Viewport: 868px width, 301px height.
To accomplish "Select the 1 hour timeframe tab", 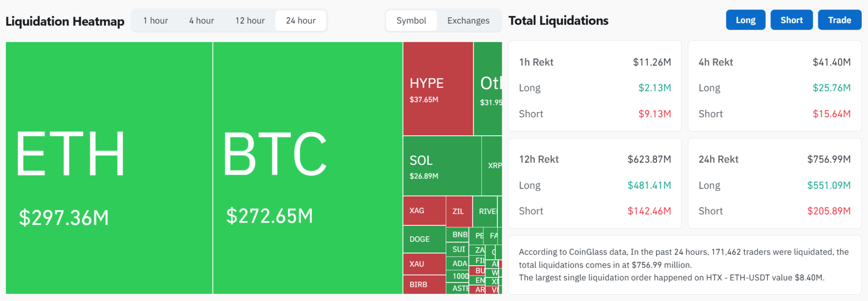I will 156,21.
